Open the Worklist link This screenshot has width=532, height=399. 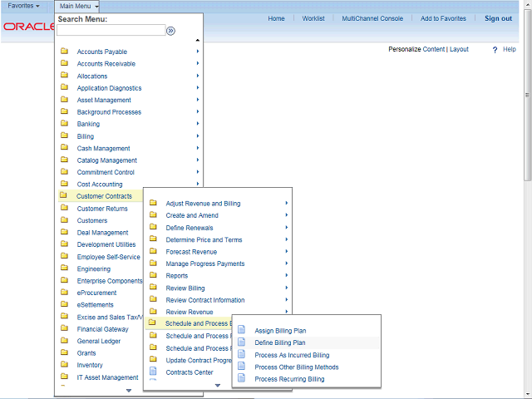point(313,18)
